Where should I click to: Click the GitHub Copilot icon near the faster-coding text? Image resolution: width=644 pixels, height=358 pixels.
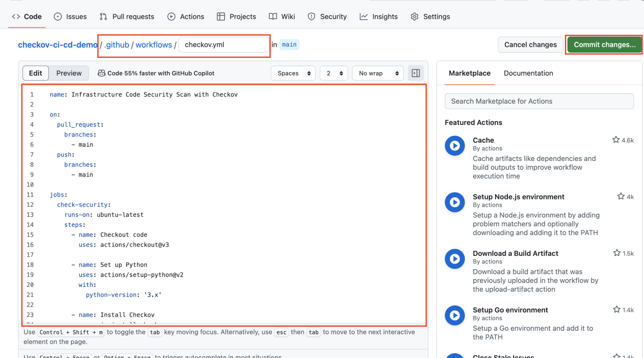pyautogui.click(x=101, y=73)
